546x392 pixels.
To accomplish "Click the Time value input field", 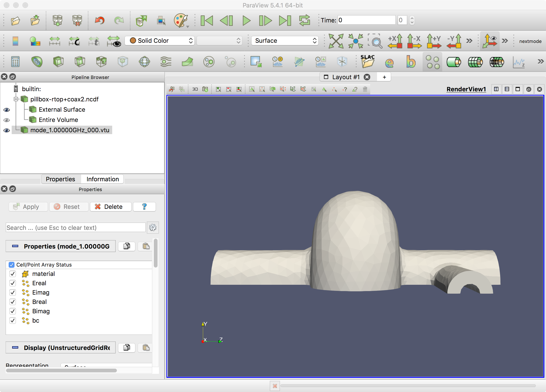I will pos(366,20).
